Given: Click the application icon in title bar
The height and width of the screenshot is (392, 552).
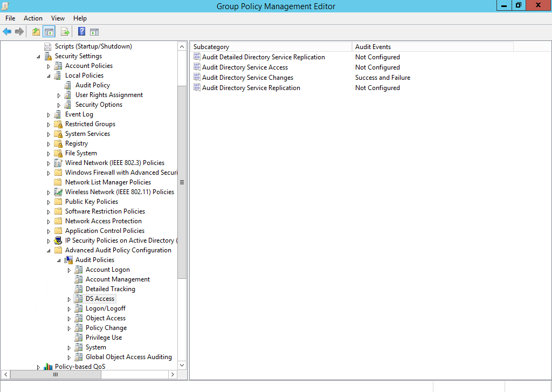Looking at the screenshot, I should [5, 6].
